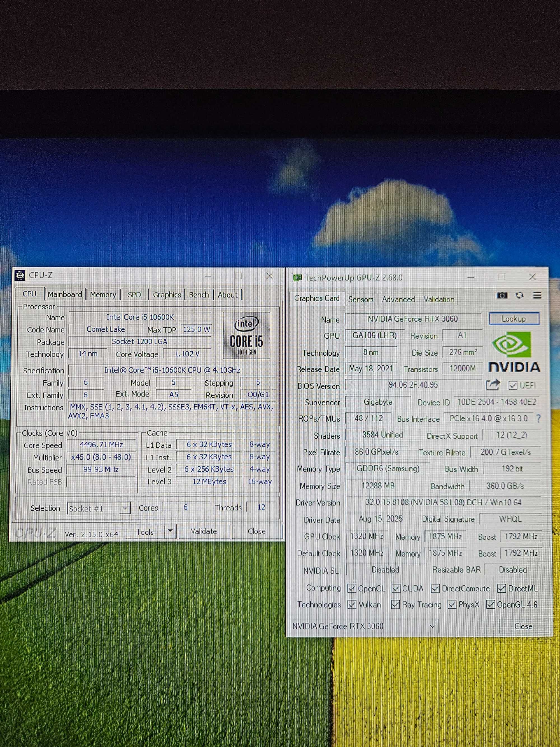Click the Intel Core i5 badge in CPU-Z
The height and width of the screenshot is (747, 560).
246,335
